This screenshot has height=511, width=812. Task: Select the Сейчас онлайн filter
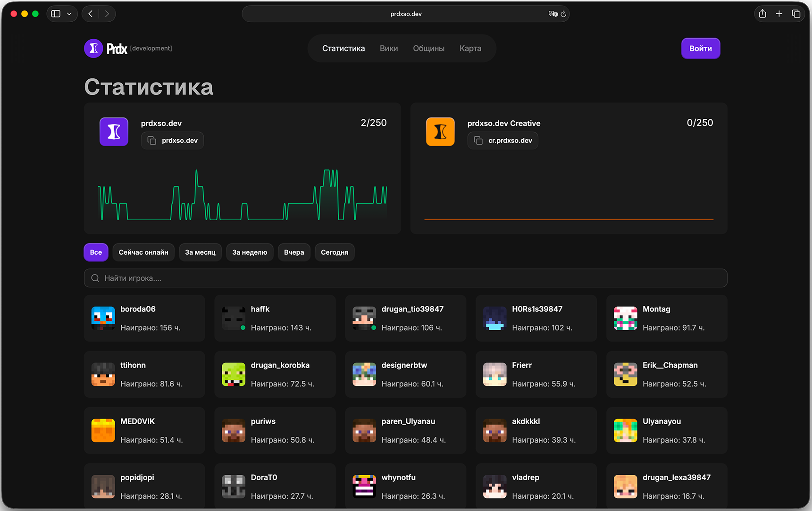(143, 252)
